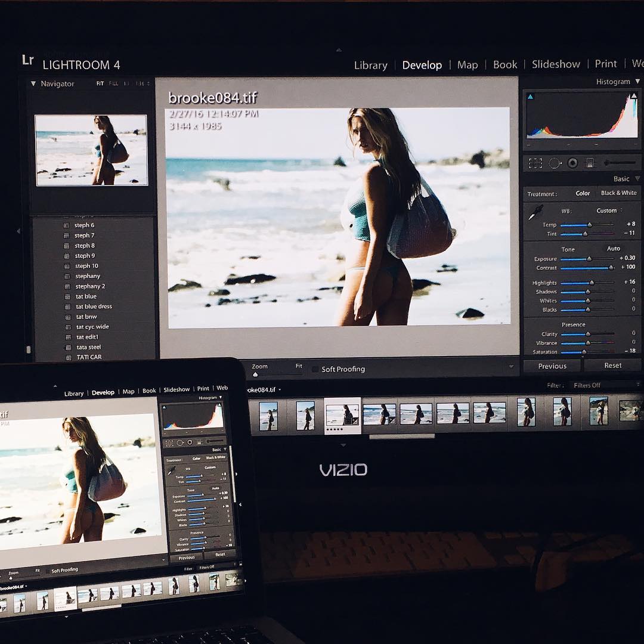Toggle shadow clipping indicator in histogram
The height and width of the screenshot is (644, 644).
530,97
